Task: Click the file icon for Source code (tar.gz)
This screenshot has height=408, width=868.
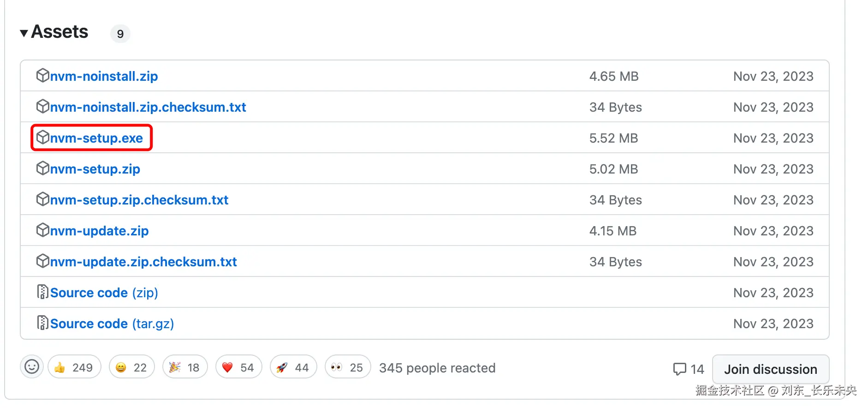Action: [x=42, y=323]
